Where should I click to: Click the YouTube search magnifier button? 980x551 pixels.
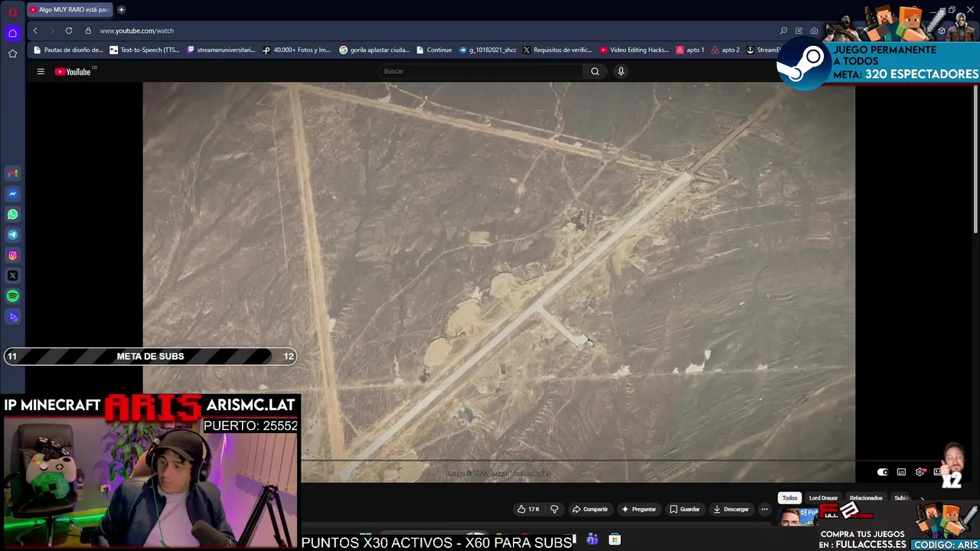click(x=595, y=71)
